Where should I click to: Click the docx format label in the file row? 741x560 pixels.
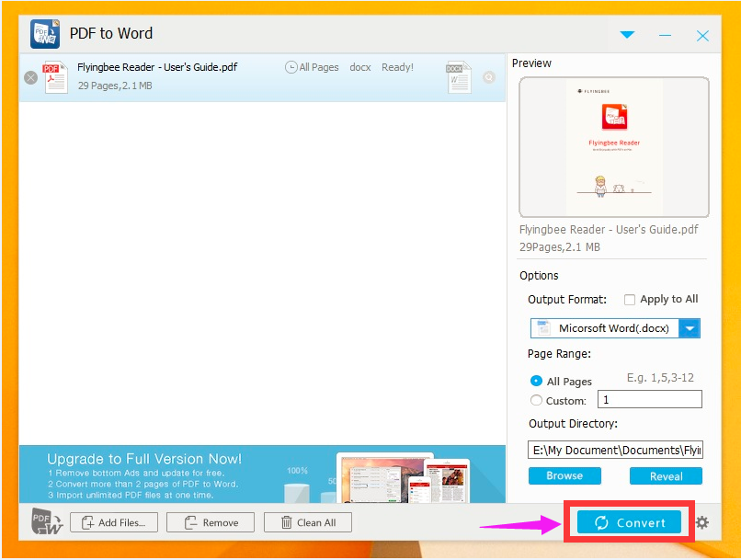360,67
